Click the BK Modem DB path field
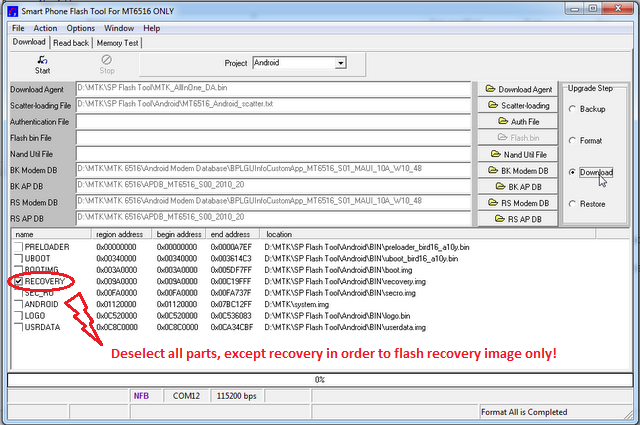The image size is (640, 425). [x=273, y=169]
